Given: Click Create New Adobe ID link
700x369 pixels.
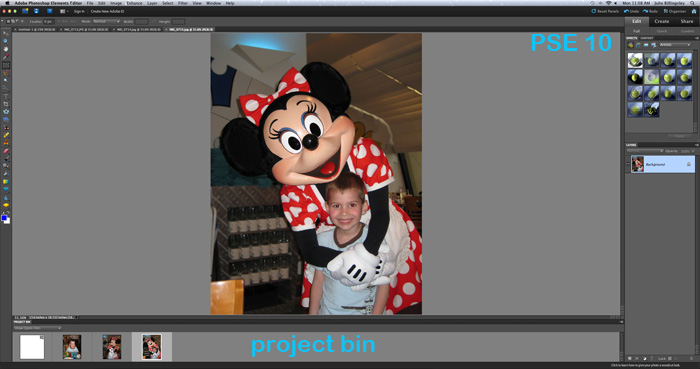Looking at the screenshot, I should (108, 11).
